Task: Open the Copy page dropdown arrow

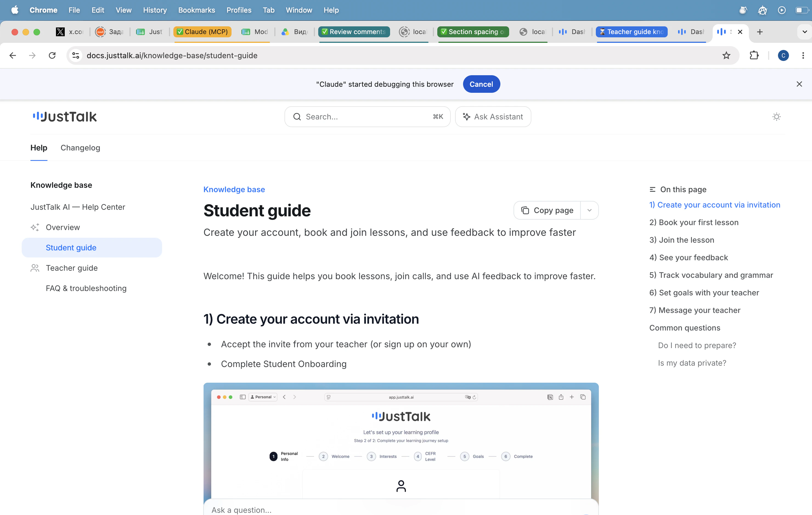Action: [590, 210]
